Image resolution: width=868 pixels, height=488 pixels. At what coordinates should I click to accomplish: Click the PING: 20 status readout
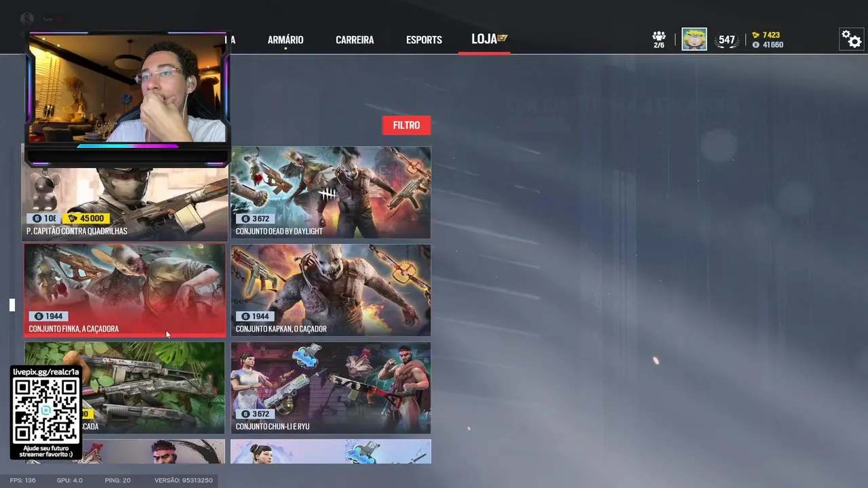pyautogui.click(x=118, y=481)
